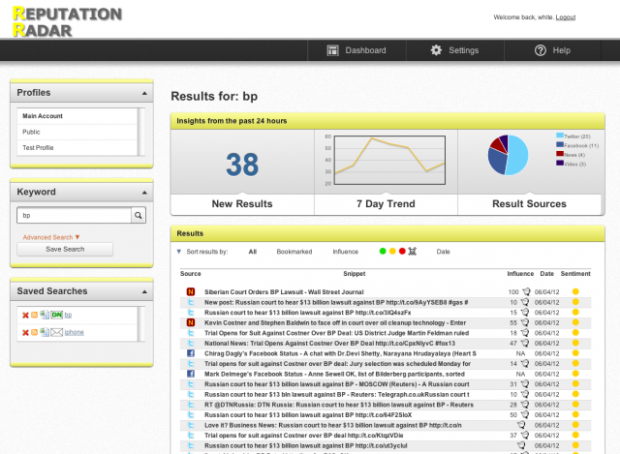Select the 7 Day Trend tab
620x454 pixels.
tap(386, 204)
